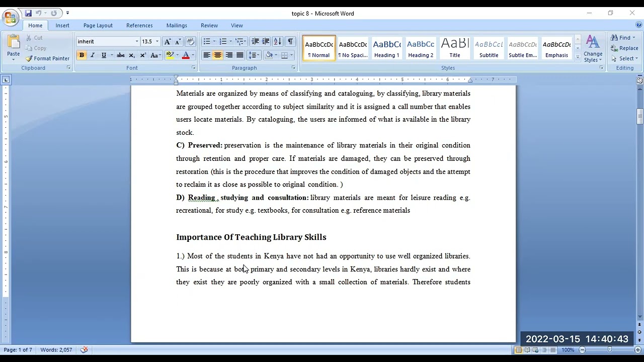The height and width of the screenshot is (362, 644).
Task: Decrease paragraph indent
Action: click(255, 42)
